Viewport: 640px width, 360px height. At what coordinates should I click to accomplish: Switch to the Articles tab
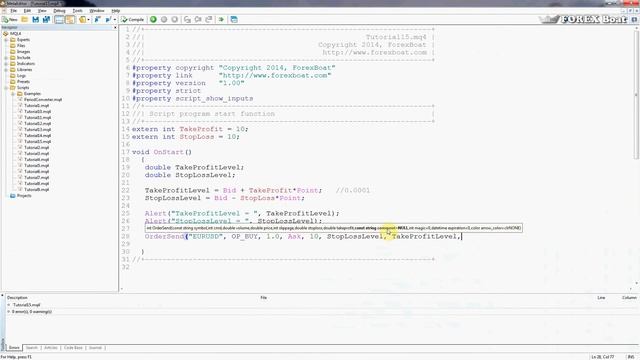coord(51,348)
